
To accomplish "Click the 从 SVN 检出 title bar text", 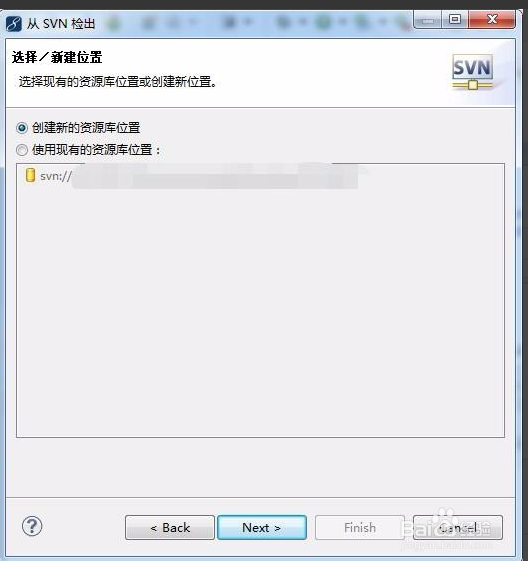I will pos(61,24).
